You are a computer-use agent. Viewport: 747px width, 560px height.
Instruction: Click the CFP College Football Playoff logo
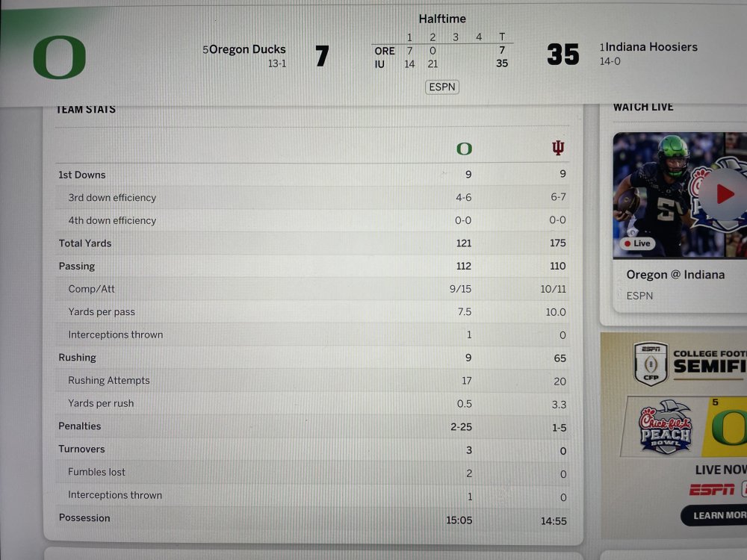pos(650,364)
